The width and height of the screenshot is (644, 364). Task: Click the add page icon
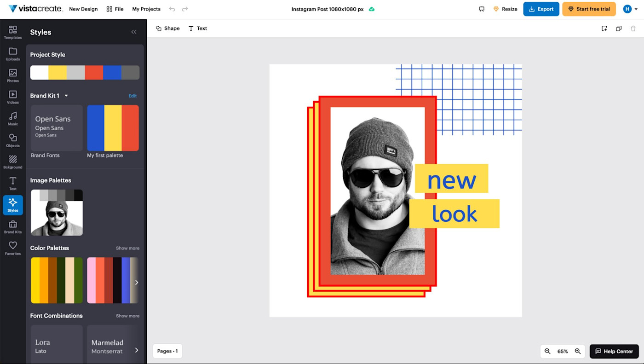pyautogui.click(x=604, y=29)
